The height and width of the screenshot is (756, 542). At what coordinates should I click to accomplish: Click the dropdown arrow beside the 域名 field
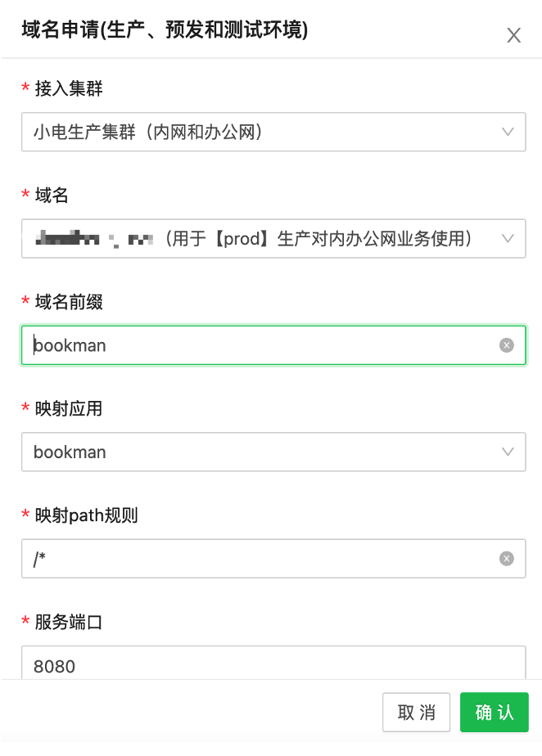[x=508, y=239]
